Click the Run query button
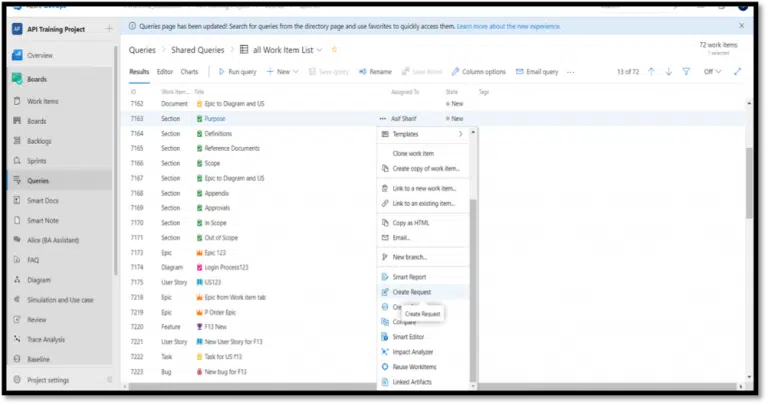Image resolution: width=768 pixels, height=405 pixels. [237, 72]
